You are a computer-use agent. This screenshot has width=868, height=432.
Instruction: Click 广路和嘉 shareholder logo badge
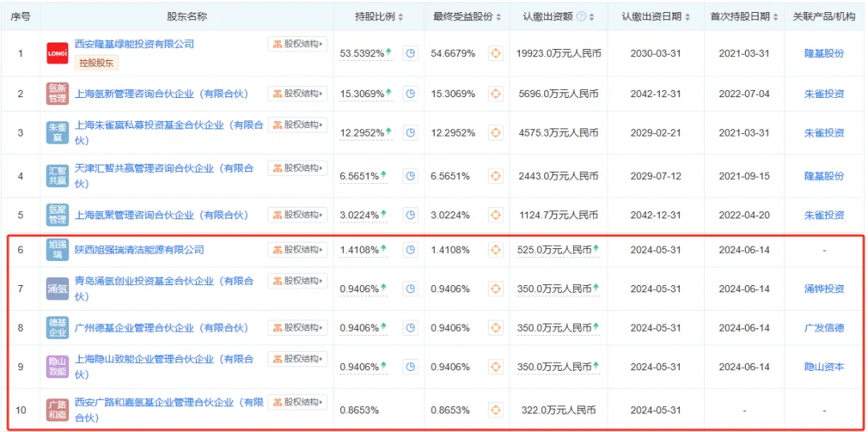coord(57,410)
